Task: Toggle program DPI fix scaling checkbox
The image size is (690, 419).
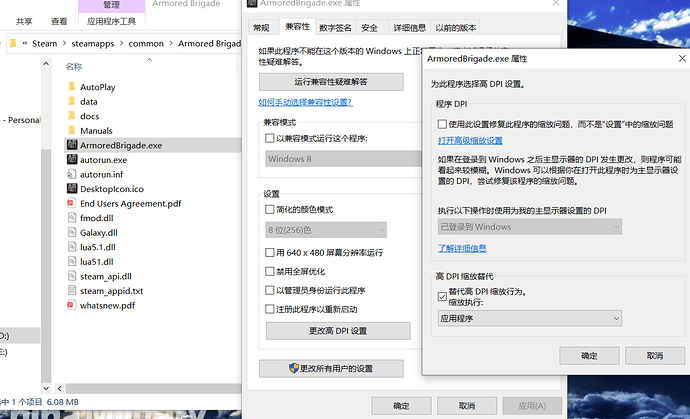Action: tap(442, 124)
